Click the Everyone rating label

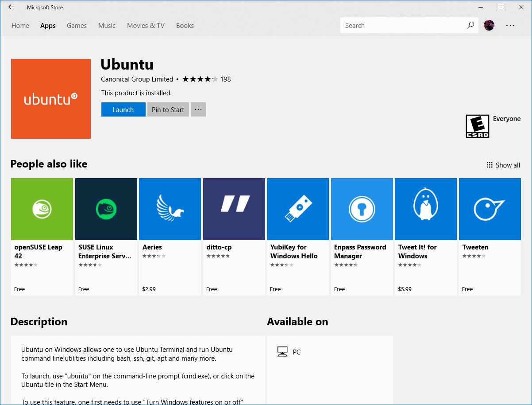(507, 119)
